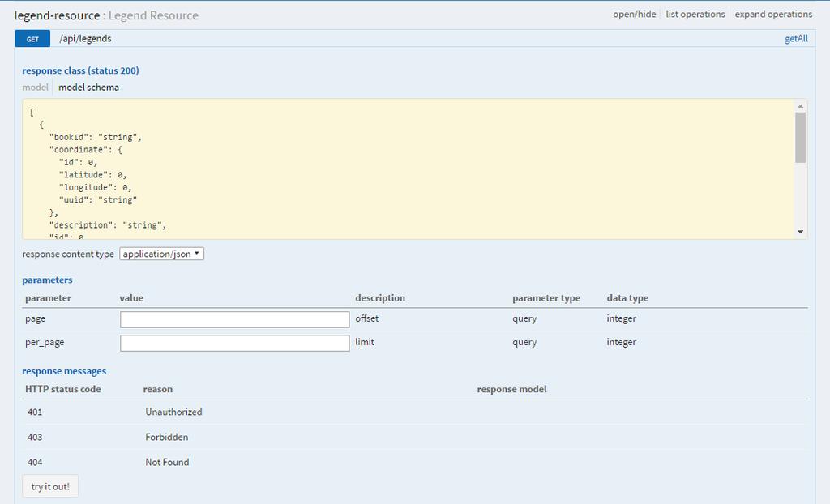Click the "uuid": "string" line
The height and width of the screenshot is (504, 830).
point(98,200)
